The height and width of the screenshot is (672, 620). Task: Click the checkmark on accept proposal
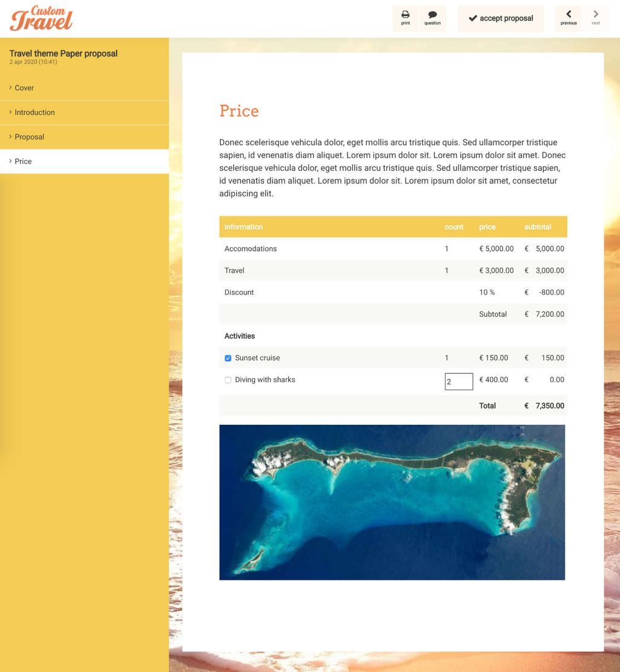[474, 18]
